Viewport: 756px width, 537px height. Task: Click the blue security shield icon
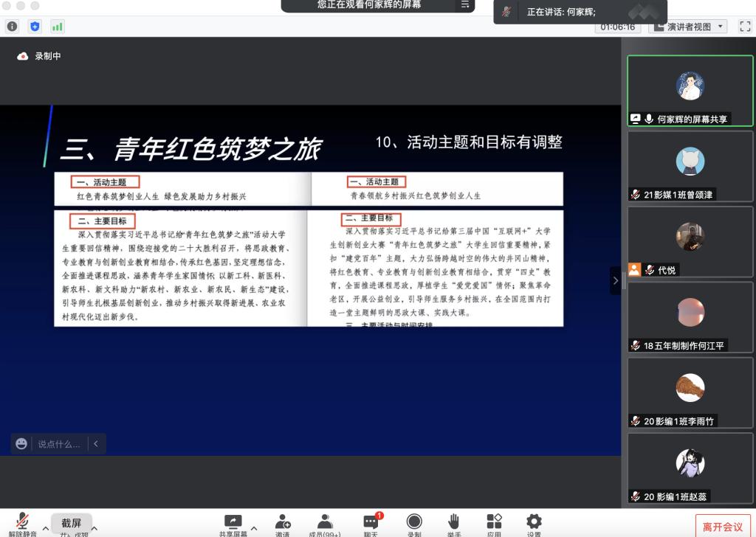35,27
